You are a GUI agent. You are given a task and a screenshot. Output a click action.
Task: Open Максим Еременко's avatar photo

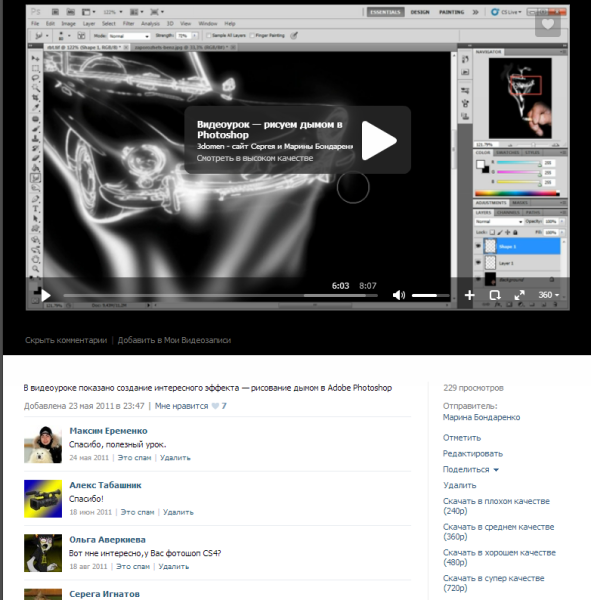click(43, 444)
